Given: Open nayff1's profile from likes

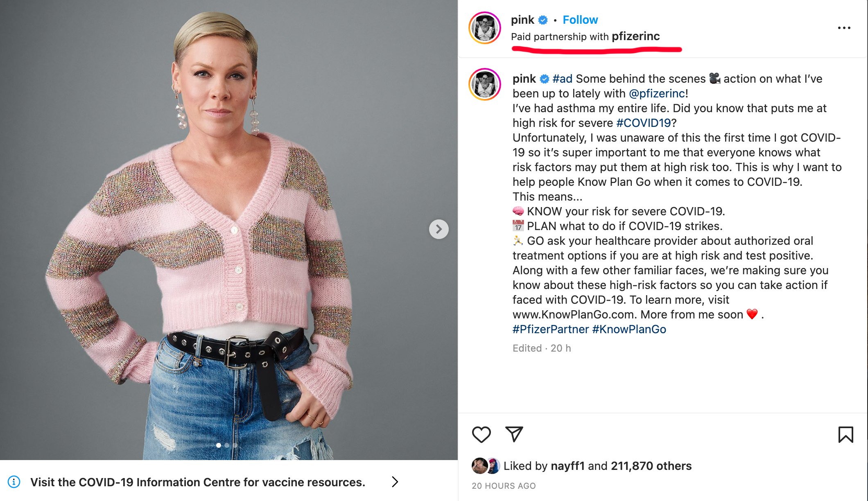Looking at the screenshot, I should click(x=567, y=466).
